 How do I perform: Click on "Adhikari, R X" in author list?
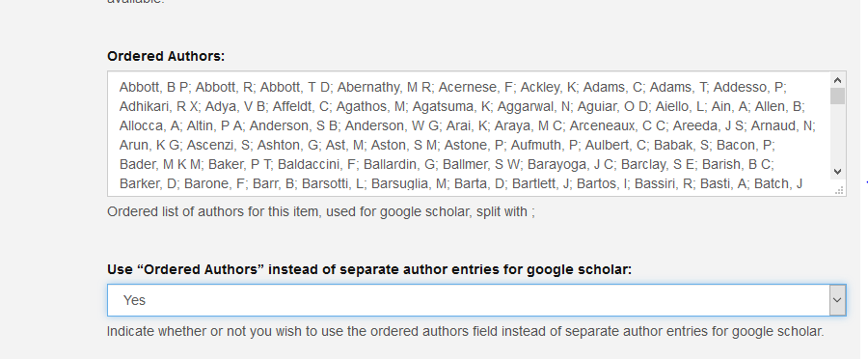click(158, 106)
